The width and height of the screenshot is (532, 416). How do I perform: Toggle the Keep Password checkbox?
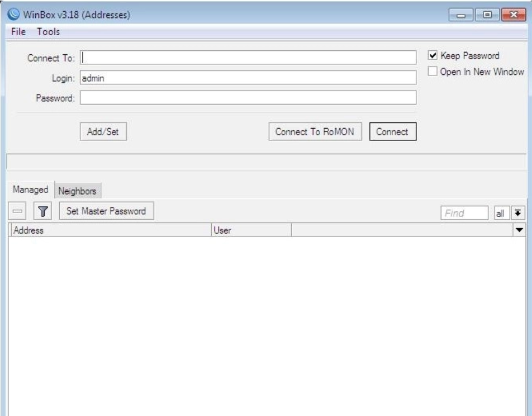click(432, 56)
